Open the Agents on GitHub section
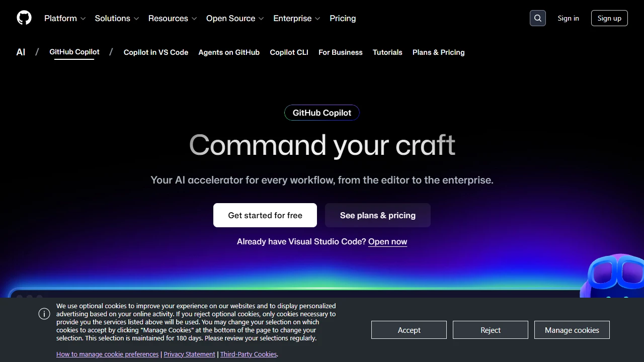644x362 pixels. tap(229, 52)
